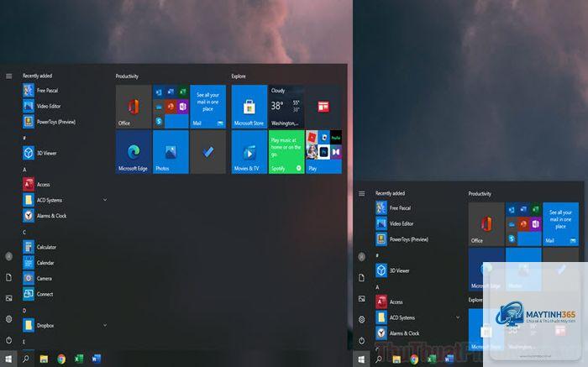Open the red News tile
The height and width of the screenshot is (367, 588).
323,107
